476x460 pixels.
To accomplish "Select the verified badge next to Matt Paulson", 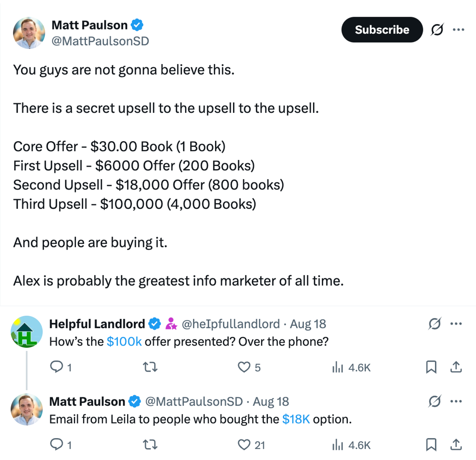I will [137, 25].
